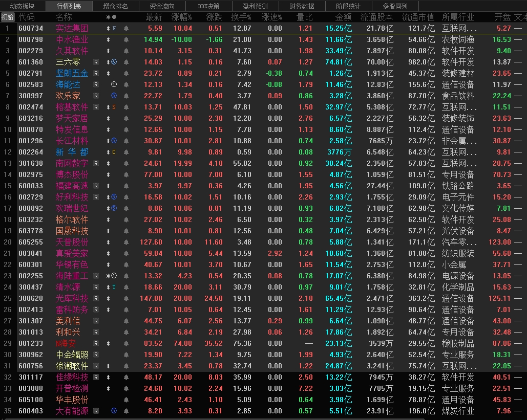
Task: Click the up-down arrow icon in 博杰股份 row
Action: pos(108,174)
